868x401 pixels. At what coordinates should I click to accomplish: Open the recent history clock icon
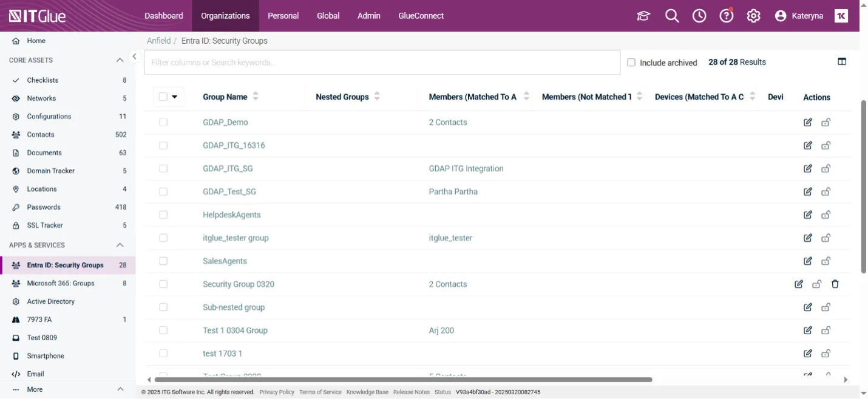click(x=699, y=16)
